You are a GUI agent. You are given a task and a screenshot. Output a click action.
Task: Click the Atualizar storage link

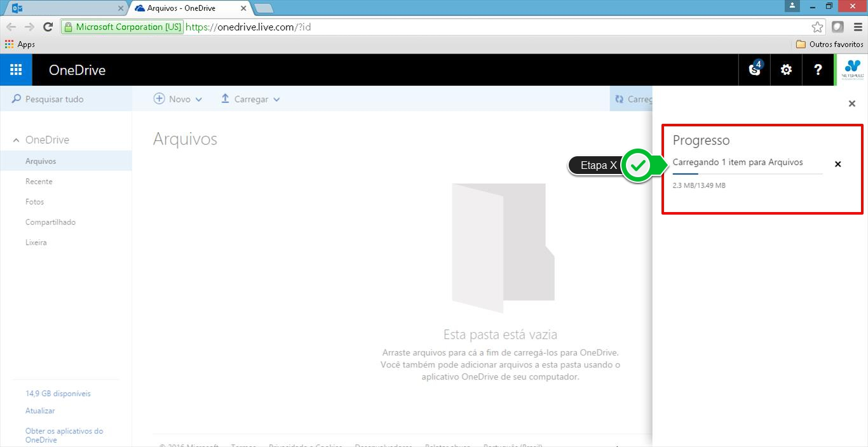[x=40, y=411]
